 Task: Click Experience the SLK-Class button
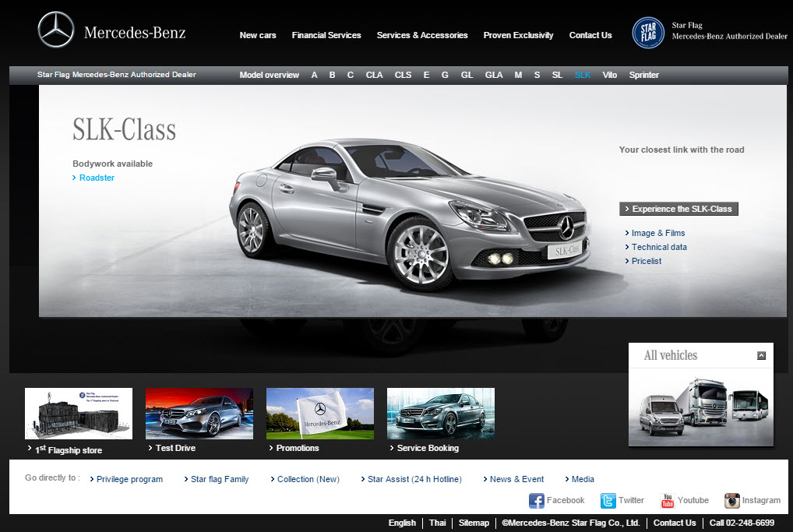pos(678,209)
